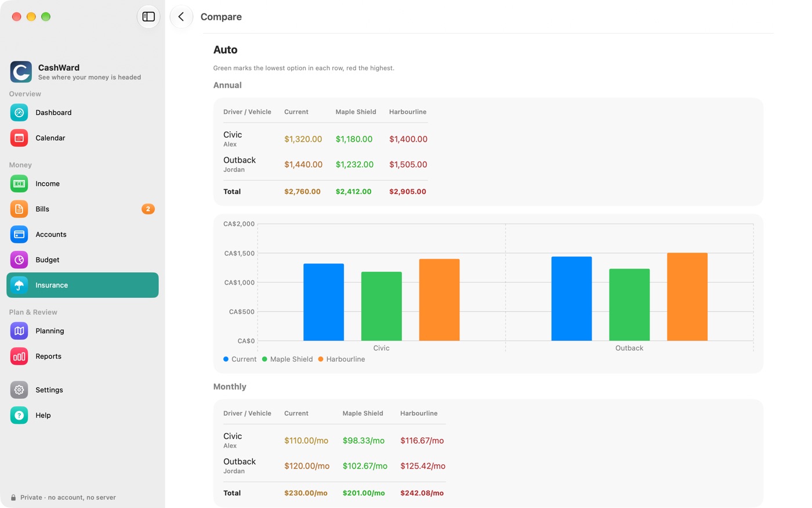The image size is (812, 508).
Task: Open the Dashboard gauge icon
Action: click(19, 113)
